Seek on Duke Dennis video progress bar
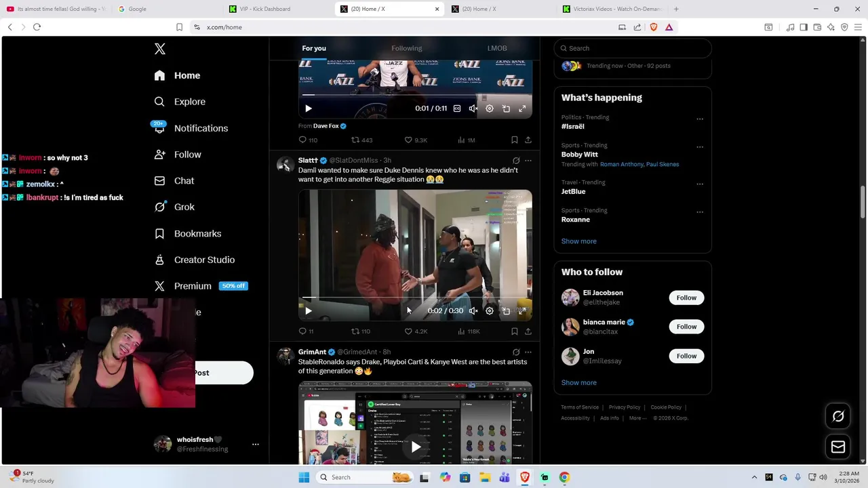 coord(415,298)
